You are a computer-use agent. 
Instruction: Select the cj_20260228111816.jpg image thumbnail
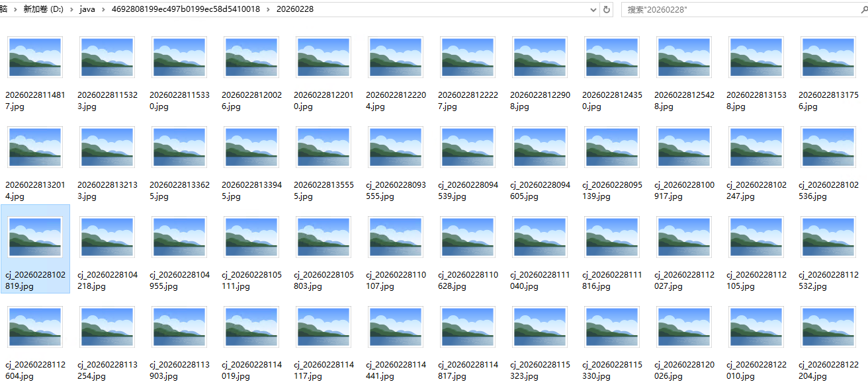pyautogui.click(x=612, y=237)
